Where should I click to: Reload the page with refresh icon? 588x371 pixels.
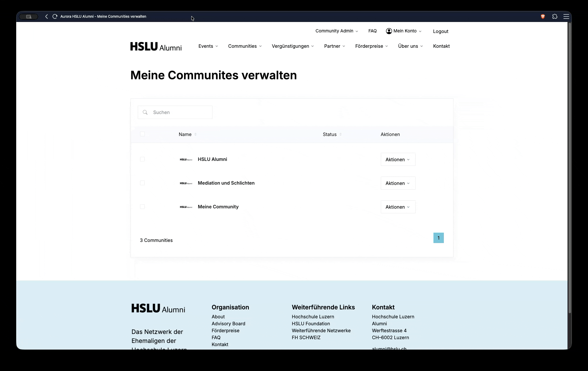coord(55,16)
